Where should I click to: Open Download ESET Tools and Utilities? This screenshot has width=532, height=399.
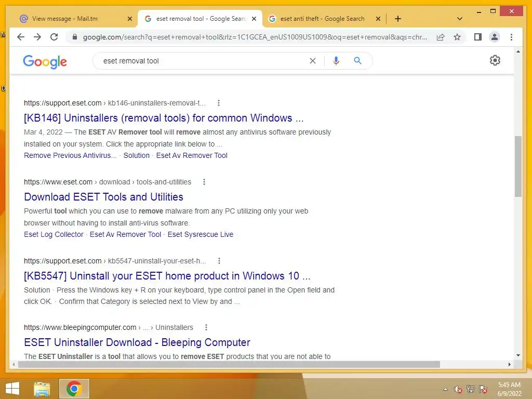(103, 197)
